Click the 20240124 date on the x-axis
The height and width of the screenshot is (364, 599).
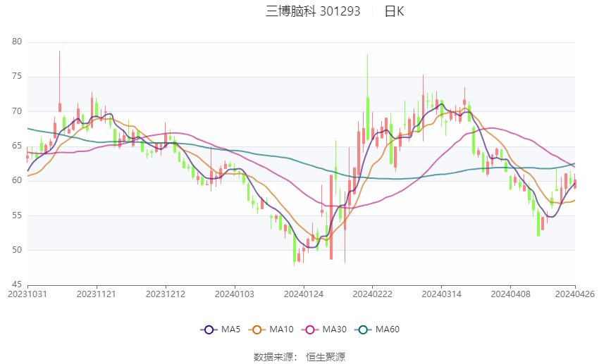click(x=303, y=294)
